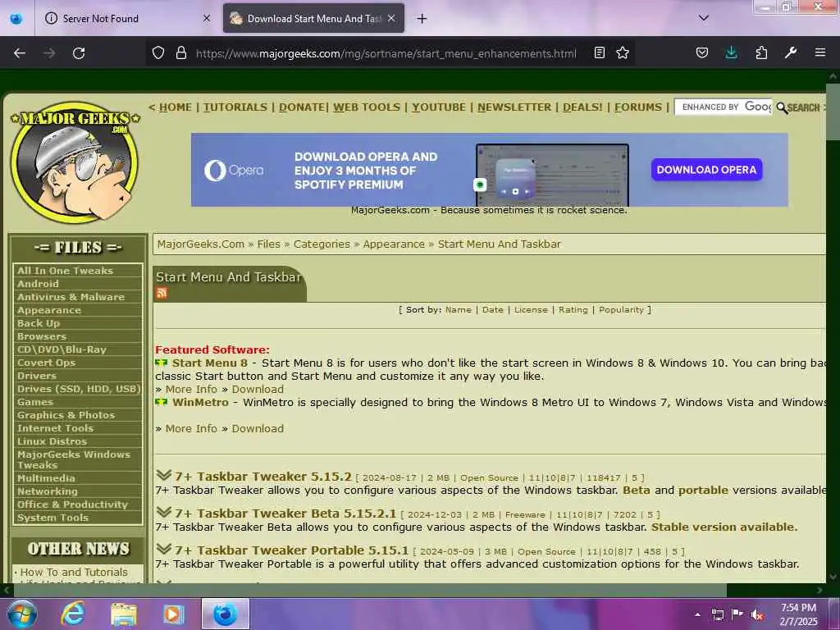
Task: Open the HOME navigation link
Action: pyautogui.click(x=176, y=107)
